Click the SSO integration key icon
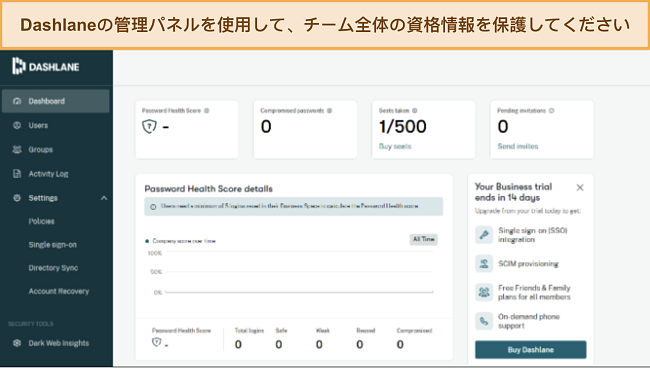Viewport: 650px width, 368px height. pos(484,235)
